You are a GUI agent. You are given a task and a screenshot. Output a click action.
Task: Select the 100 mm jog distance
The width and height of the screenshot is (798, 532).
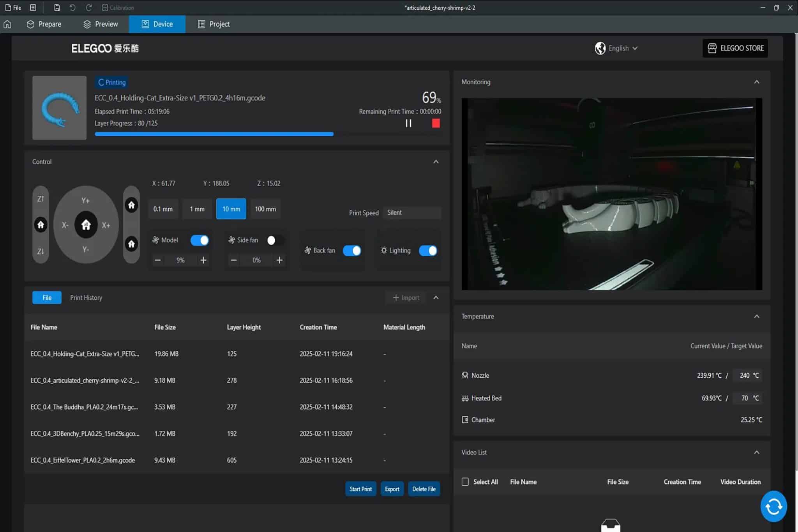pos(265,209)
